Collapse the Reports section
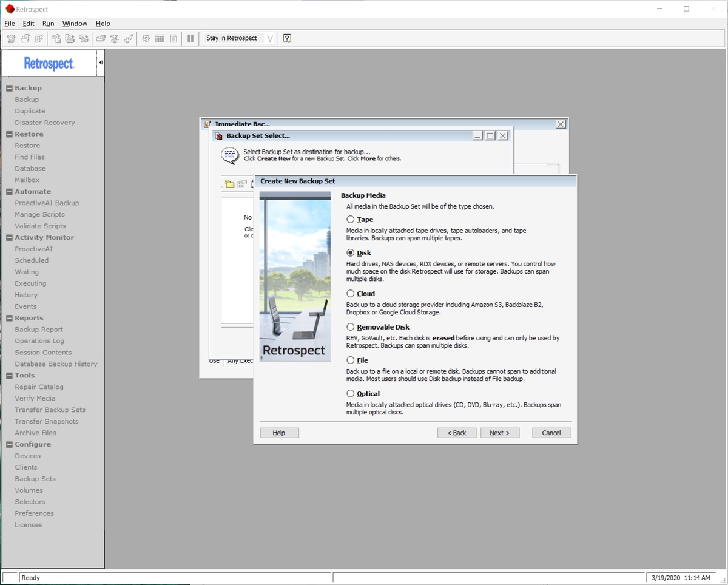The image size is (728, 585). [x=9, y=318]
